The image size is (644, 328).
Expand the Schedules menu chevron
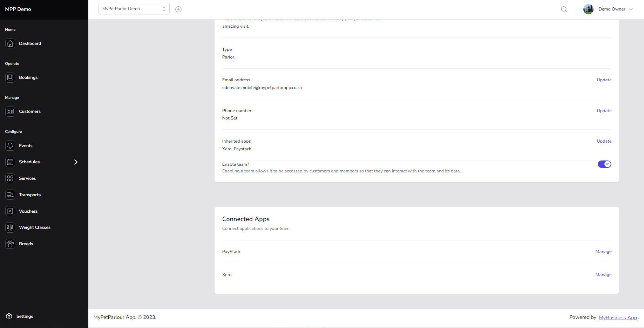pos(75,162)
